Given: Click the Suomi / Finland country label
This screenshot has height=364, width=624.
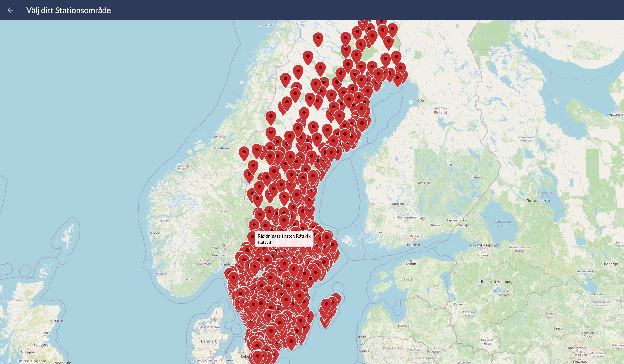Looking at the screenshot, I should pyautogui.click(x=440, y=110).
